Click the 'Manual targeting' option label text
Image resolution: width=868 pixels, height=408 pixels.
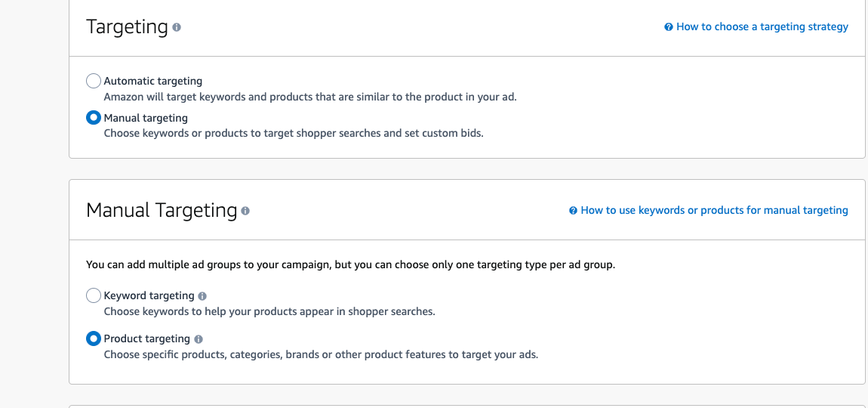(x=146, y=118)
